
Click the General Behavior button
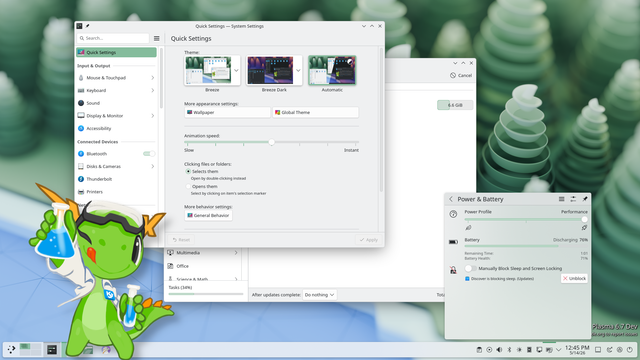coord(208,215)
